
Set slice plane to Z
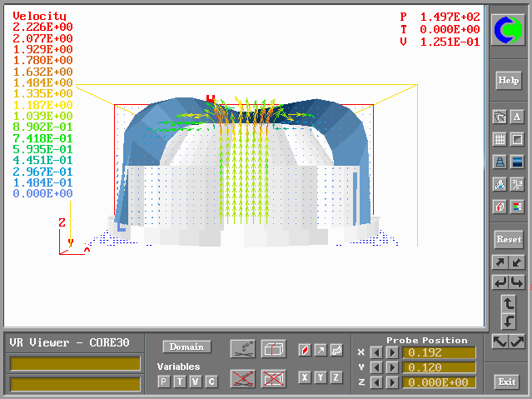coord(336,377)
